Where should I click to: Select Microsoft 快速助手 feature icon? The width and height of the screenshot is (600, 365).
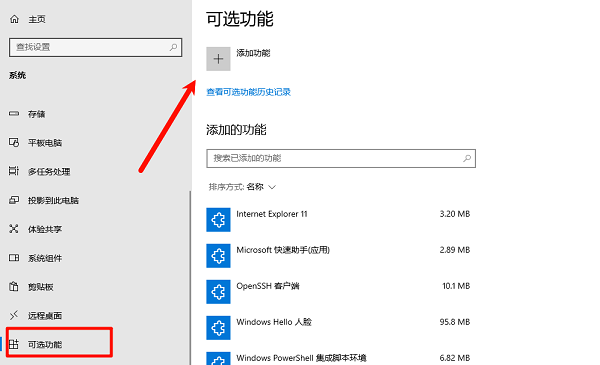coord(218,256)
